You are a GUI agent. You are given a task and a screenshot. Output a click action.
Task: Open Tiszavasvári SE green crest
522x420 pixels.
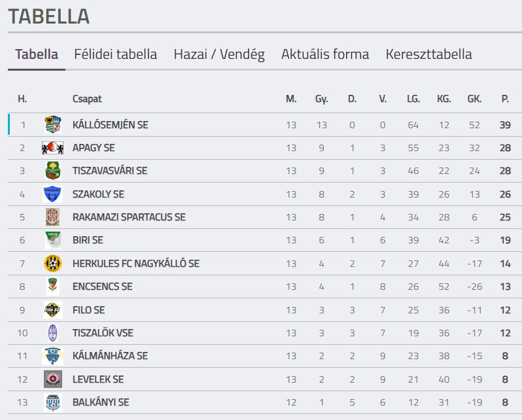(52, 171)
